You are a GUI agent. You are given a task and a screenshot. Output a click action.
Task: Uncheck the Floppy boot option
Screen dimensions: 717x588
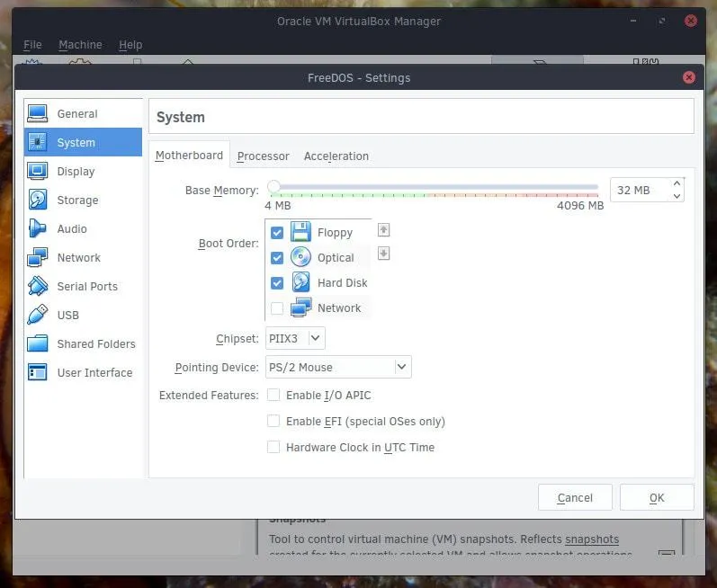click(277, 233)
